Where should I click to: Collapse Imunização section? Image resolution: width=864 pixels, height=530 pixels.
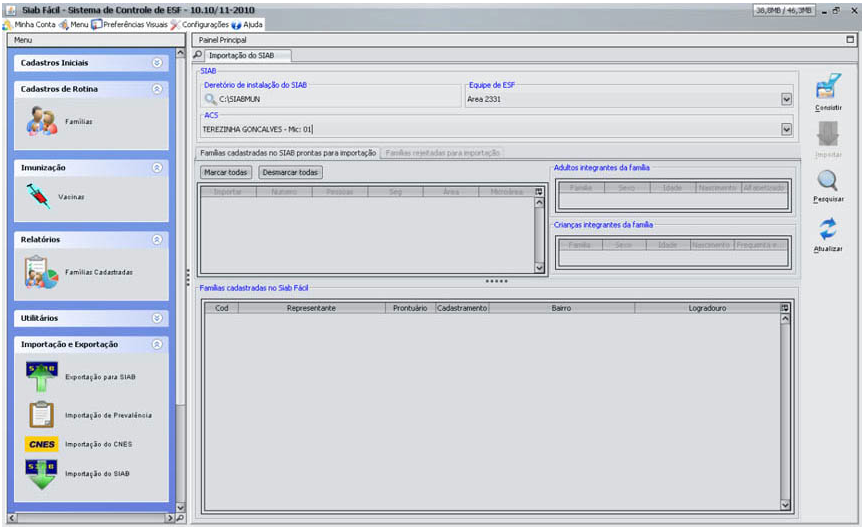(157, 167)
